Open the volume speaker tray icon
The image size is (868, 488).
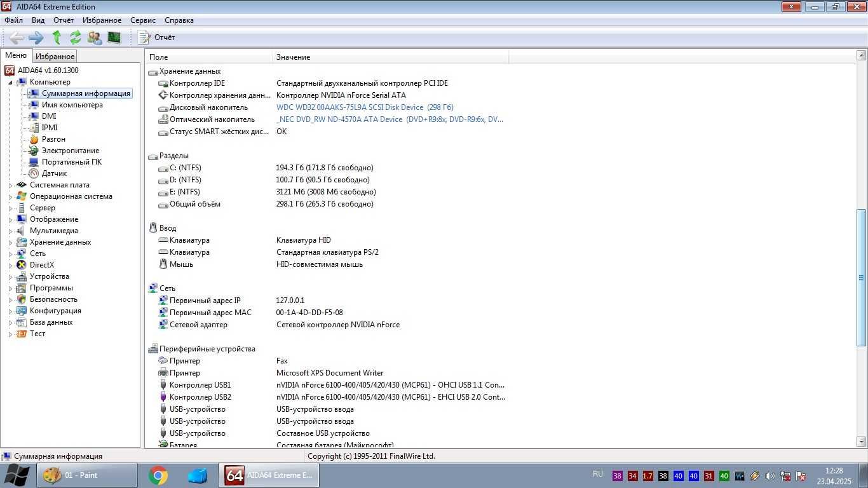click(770, 476)
